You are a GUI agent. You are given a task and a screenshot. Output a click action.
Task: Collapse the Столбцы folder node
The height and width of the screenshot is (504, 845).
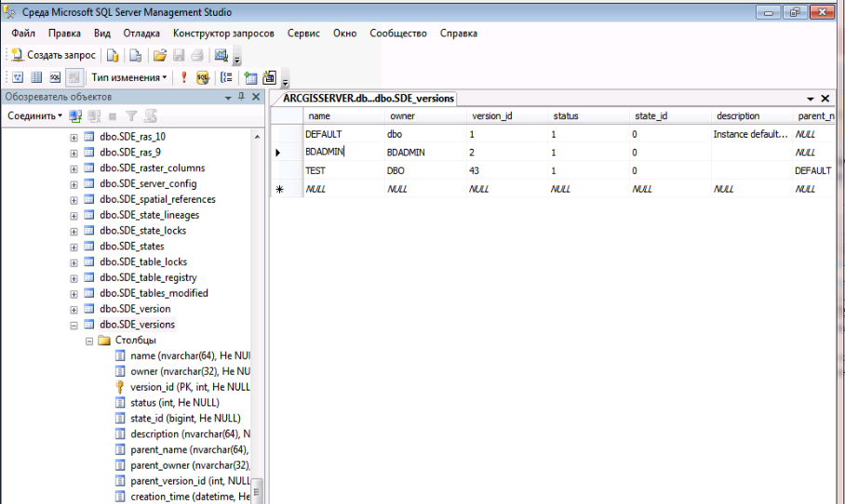click(90, 340)
